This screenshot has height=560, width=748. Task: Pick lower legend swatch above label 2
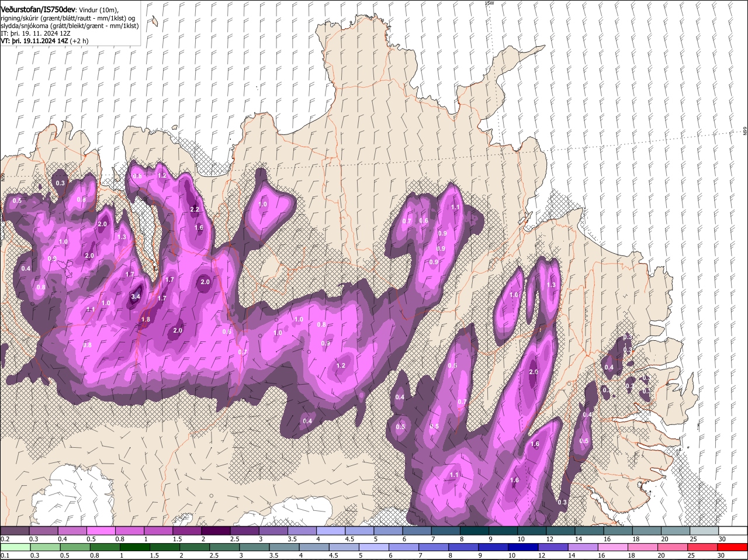point(195,547)
